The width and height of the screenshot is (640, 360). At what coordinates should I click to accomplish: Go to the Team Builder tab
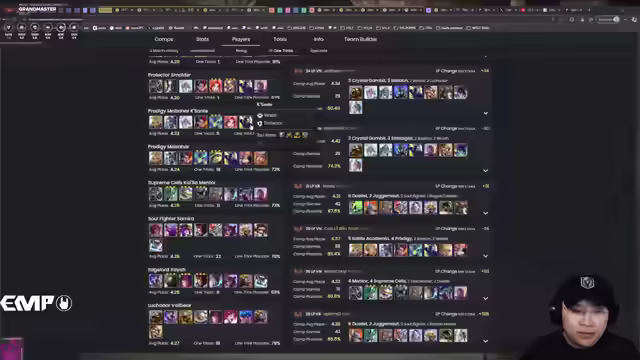click(360, 39)
